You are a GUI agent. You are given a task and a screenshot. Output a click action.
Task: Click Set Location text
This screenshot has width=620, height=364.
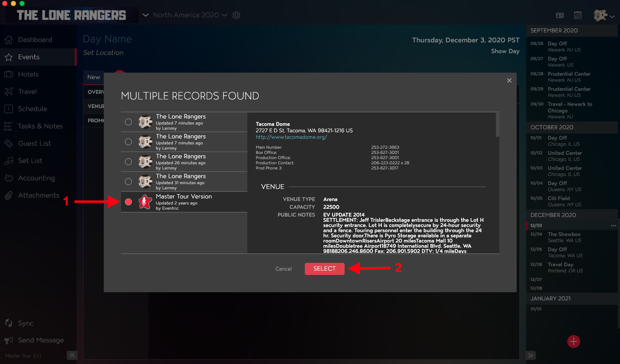[x=103, y=53]
